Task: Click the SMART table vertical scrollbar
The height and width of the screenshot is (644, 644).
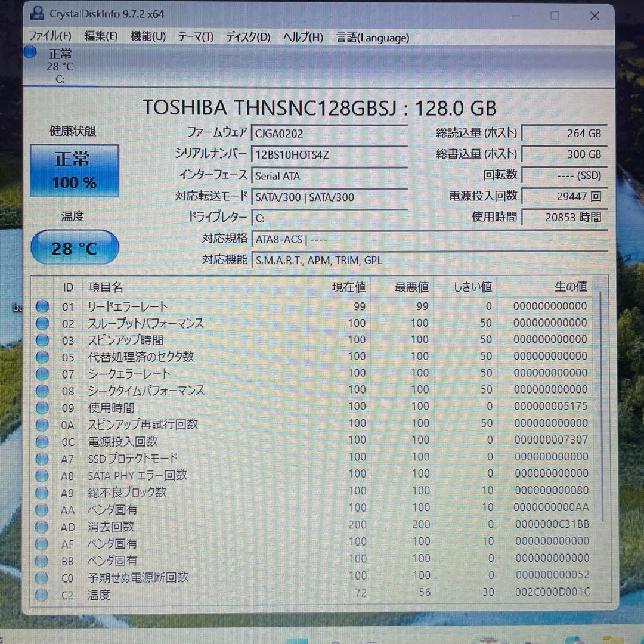Action: (601, 406)
